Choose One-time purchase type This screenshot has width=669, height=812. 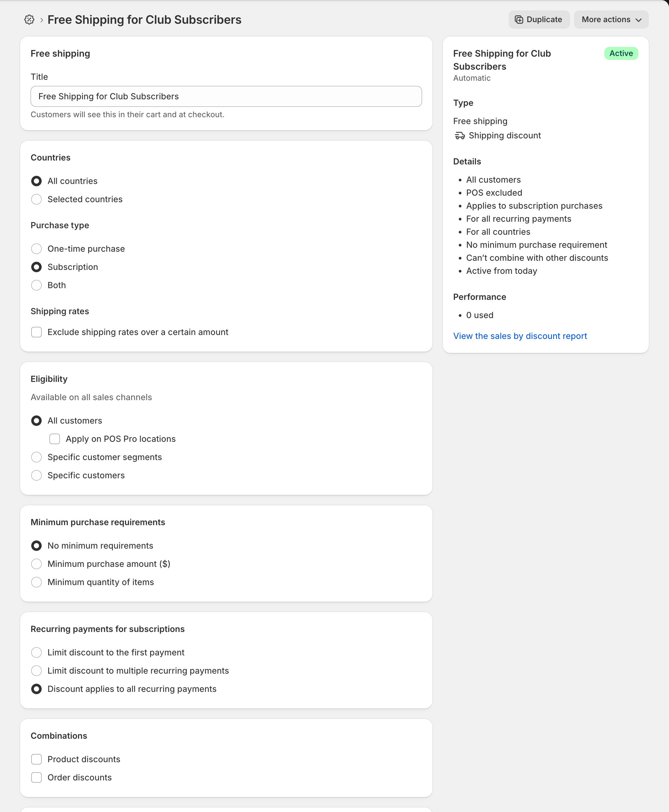click(37, 249)
